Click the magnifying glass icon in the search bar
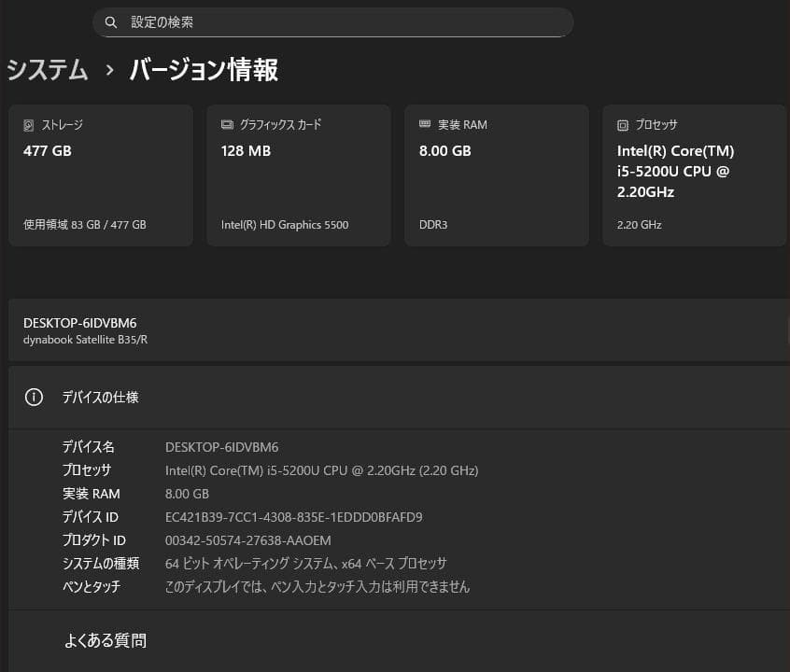Viewport: 790px width, 672px height. tap(111, 21)
